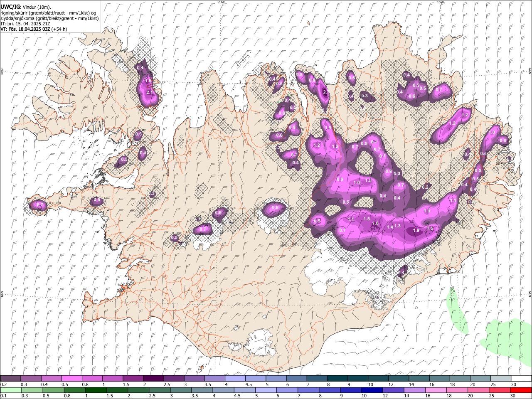Click the 'rigning/skúrir' legend description line

(48, 13)
